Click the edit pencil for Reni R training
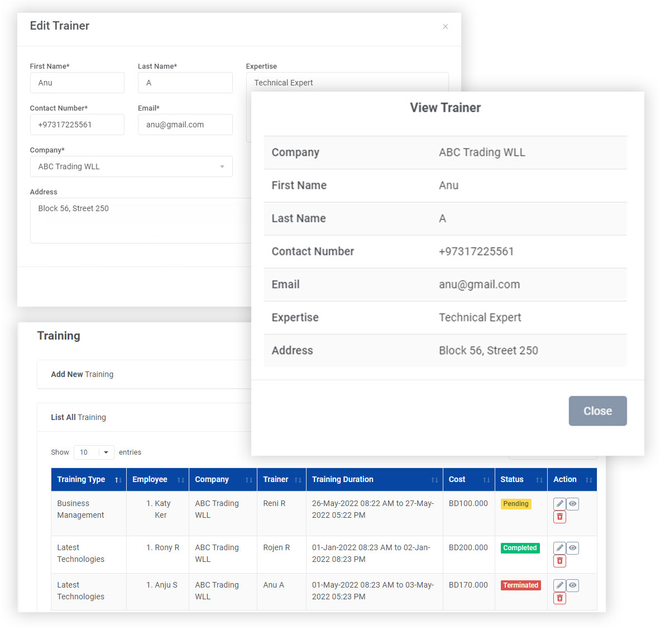The image size is (670, 644). tap(559, 504)
